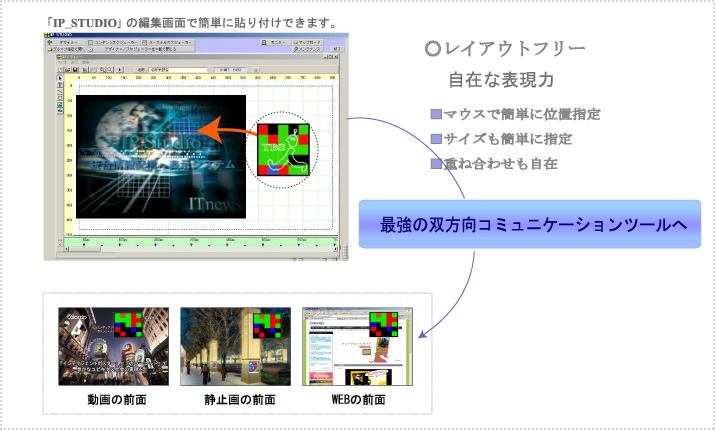Click the WEBの前面 sample thumbnail

(x=358, y=346)
